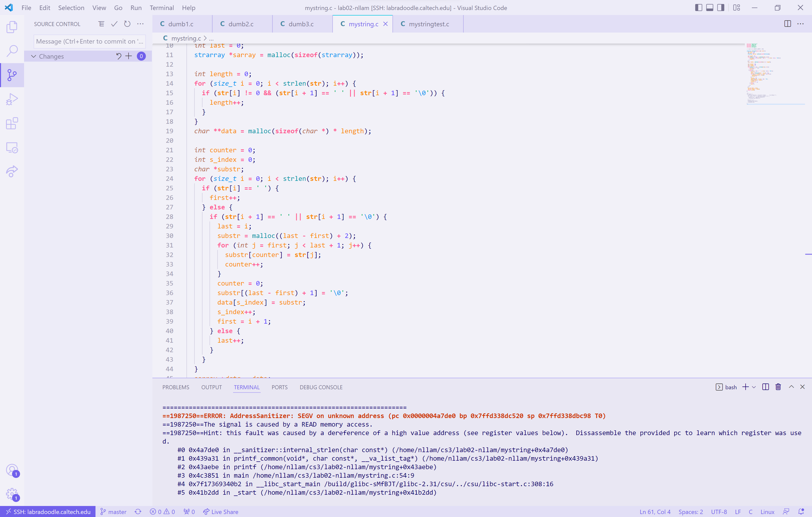Image resolution: width=812 pixels, height=517 pixels.
Task: Open Run and Debug view
Action: [12, 99]
